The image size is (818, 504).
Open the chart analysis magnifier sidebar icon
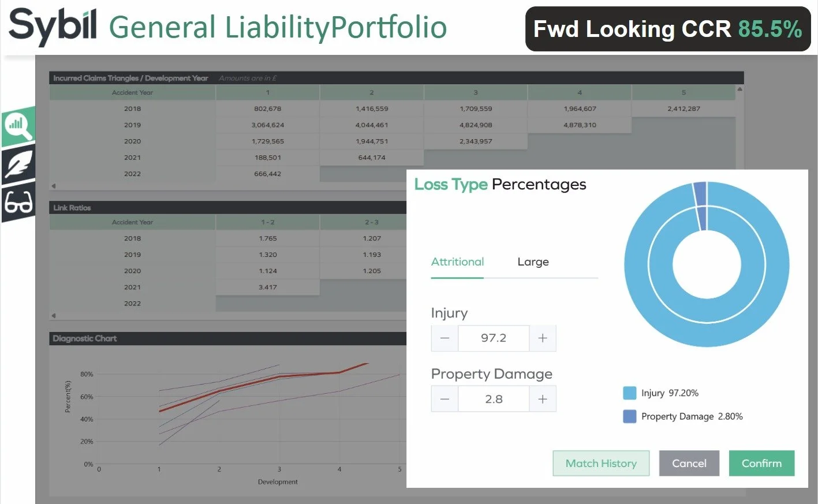[x=18, y=125]
